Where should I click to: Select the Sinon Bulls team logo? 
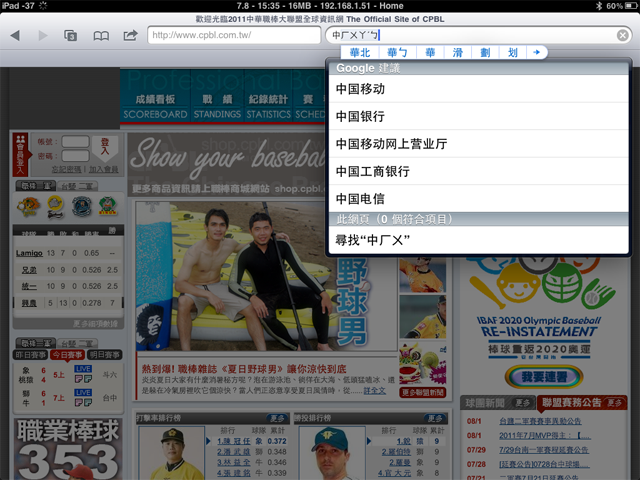pyautogui.click(x=108, y=206)
